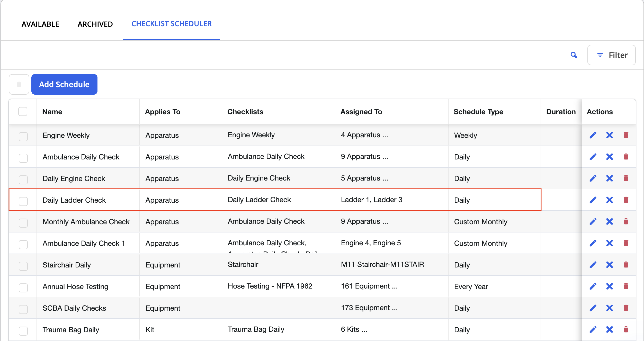Edit the Annual Hose Testing schedule
This screenshot has height=341, width=644.
pos(593,286)
